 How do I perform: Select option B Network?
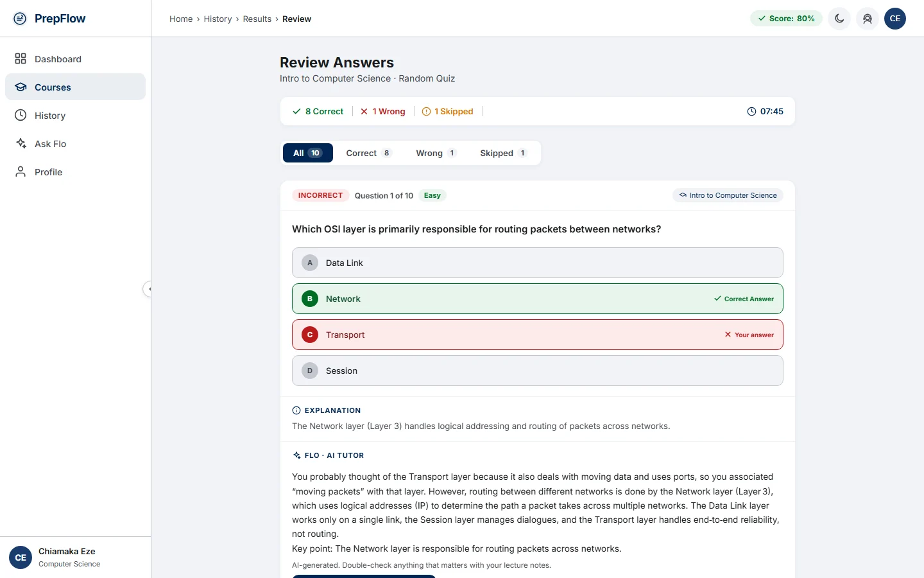tap(538, 299)
